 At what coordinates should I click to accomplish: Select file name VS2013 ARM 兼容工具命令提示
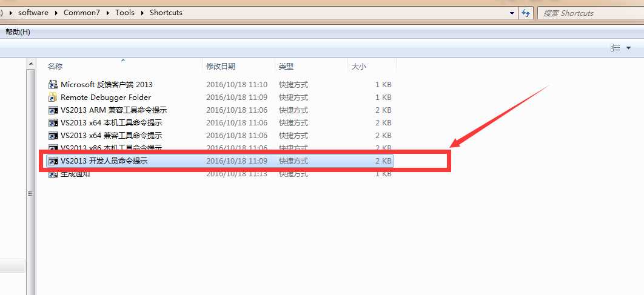[x=114, y=110]
